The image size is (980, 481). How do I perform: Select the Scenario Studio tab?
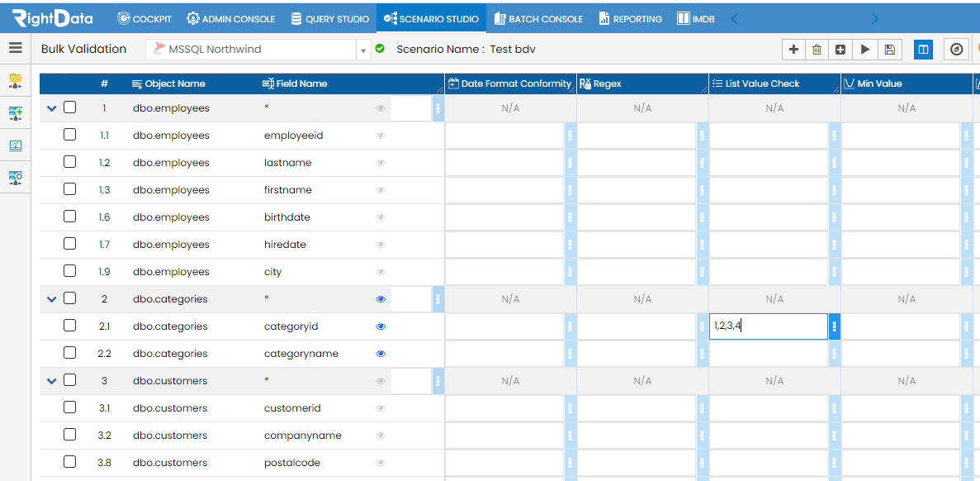tap(431, 19)
